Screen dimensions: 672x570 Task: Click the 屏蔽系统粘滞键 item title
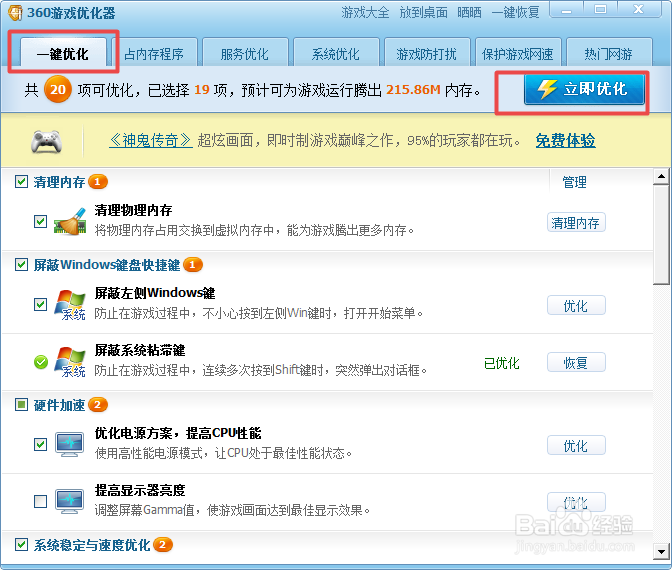click(x=140, y=350)
